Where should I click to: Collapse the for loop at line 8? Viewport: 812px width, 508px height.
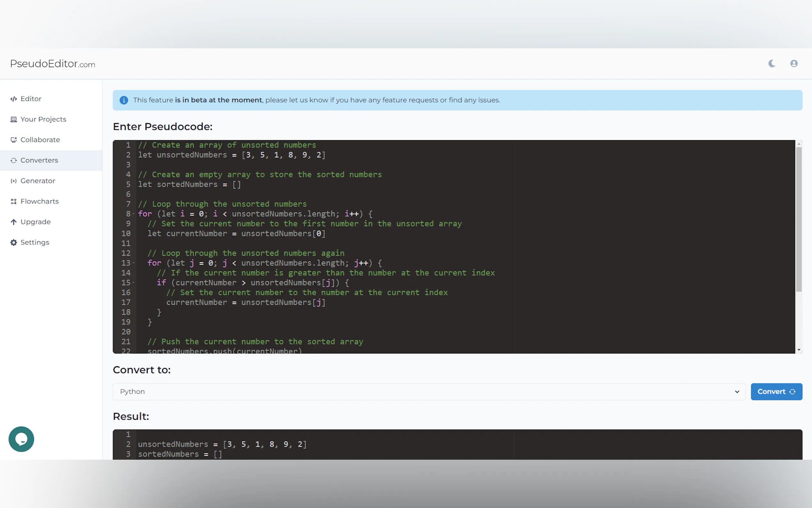pyautogui.click(x=133, y=214)
